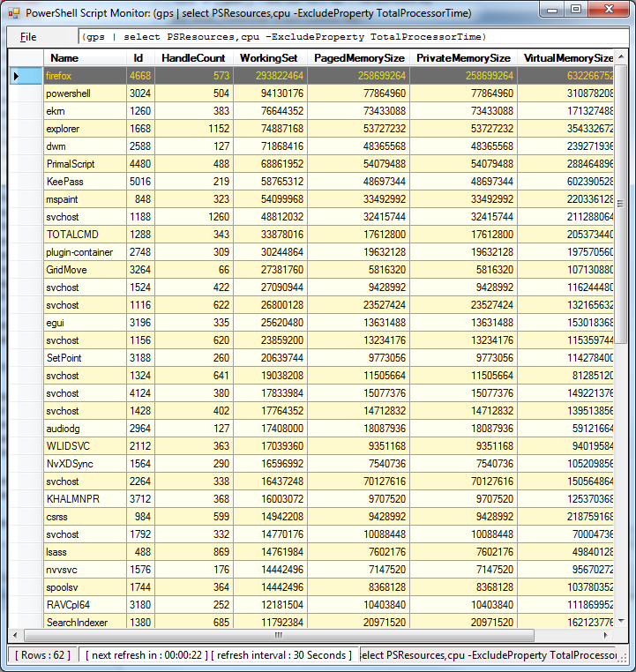636x672 pixels.
Task: Select the spoolsv process name cell
Action: pyautogui.click(x=85, y=587)
